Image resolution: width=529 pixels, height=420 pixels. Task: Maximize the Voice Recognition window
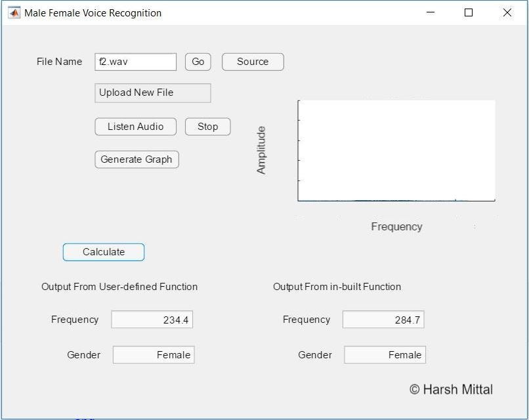tap(469, 13)
